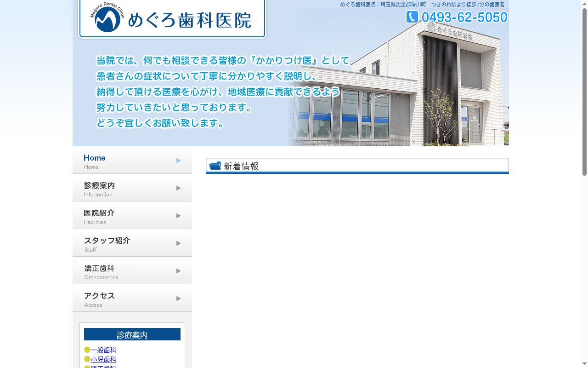This screenshot has width=588, height=368.
Task: Click the arrow in the アクセス menu row
Action: [x=179, y=298]
